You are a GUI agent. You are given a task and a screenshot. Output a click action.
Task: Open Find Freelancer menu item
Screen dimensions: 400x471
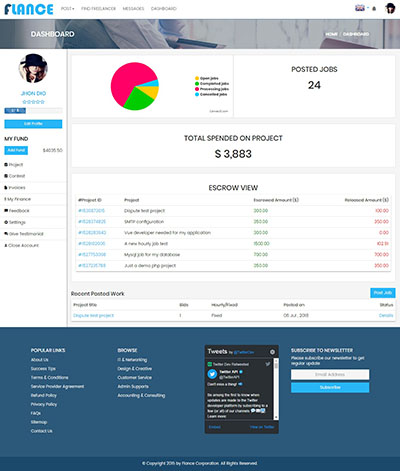tap(98, 9)
